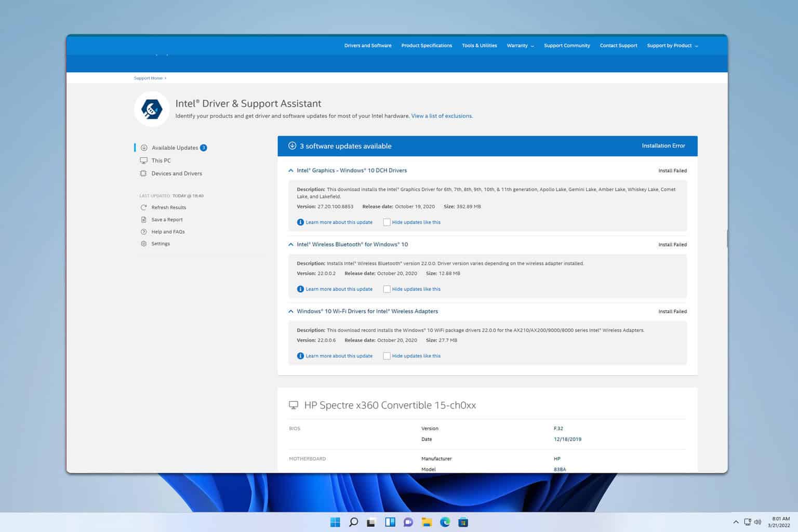Collapse the Intel Graphics Windows 10 DCH Drivers section
Image resolution: width=798 pixels, height=532 pixels.
(291, 170)
